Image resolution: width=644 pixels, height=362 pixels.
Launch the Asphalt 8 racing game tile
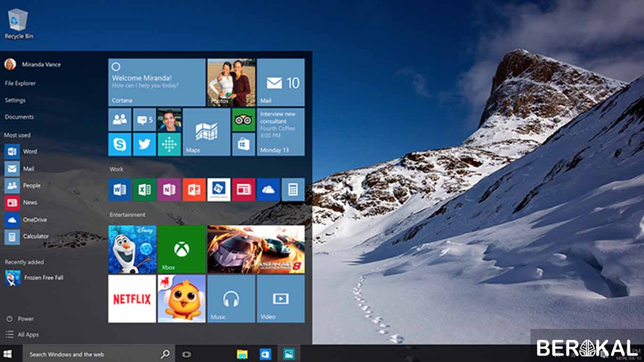256,249
